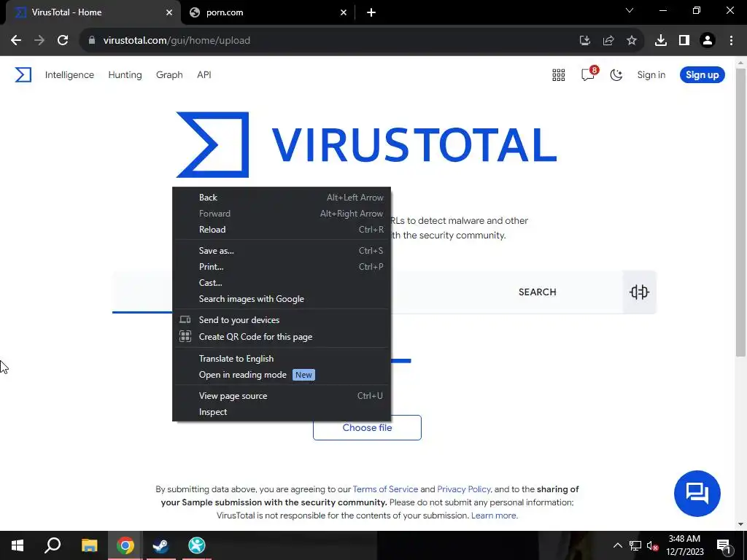Open Steam from taskbar
Screen dimensions: 747x560
click(x=160, y=545)
